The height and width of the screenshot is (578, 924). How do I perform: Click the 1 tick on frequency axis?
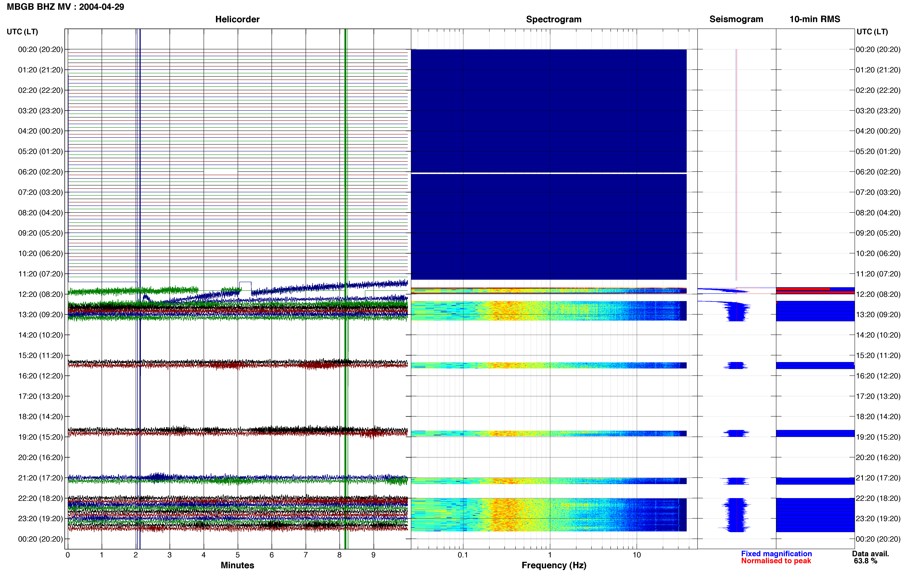pyautogui.click(x=550, y=555)
